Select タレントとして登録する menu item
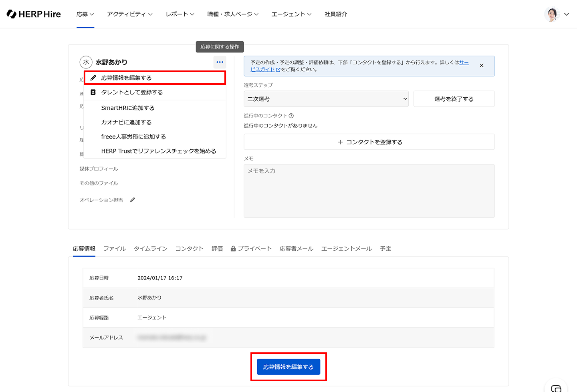The width and height of the screenshot is (577, 392). tap(155, 92)
